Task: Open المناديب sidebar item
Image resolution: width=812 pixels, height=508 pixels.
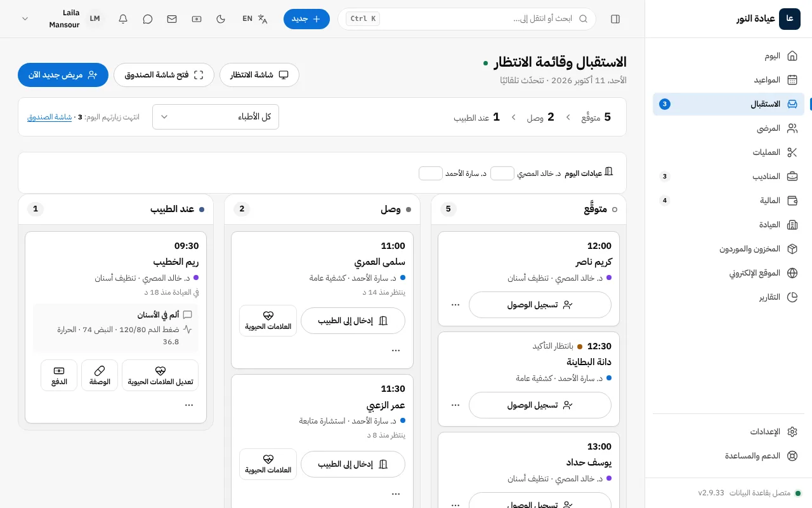Action: click(x=728, y=177)
